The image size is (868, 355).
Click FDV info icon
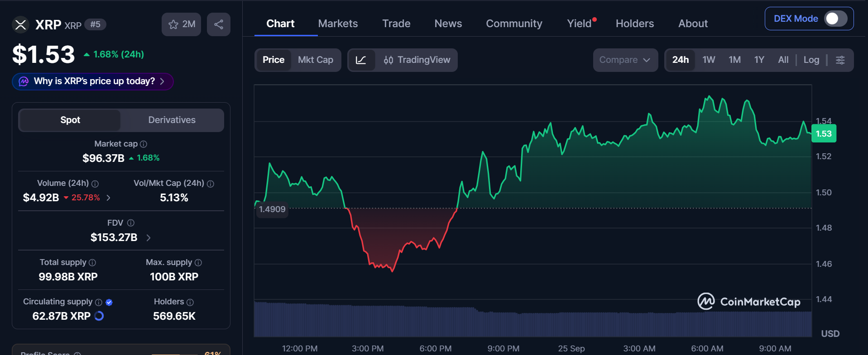[131, 223]
